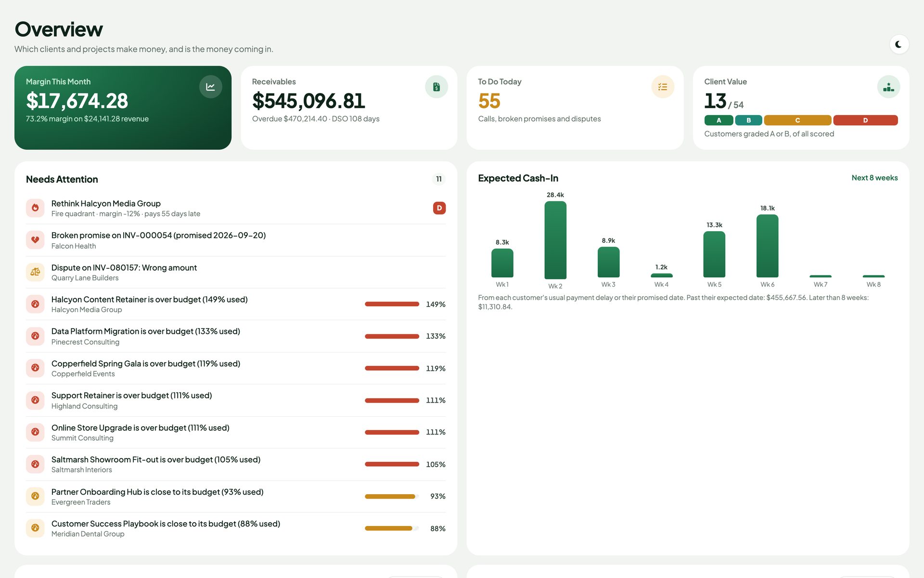Open the To Do Today 55 card
This screenshot has height=578, width=924.
[x=575, y=108]
